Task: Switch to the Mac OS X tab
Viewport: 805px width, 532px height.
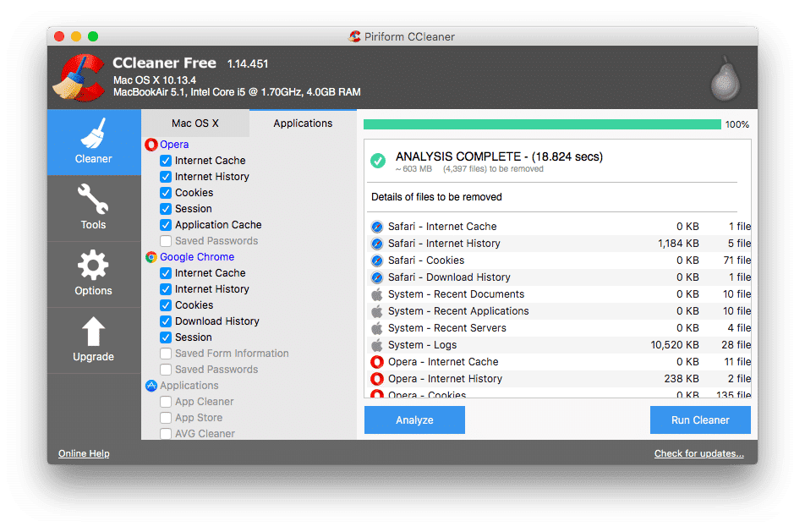Action: 195,123
